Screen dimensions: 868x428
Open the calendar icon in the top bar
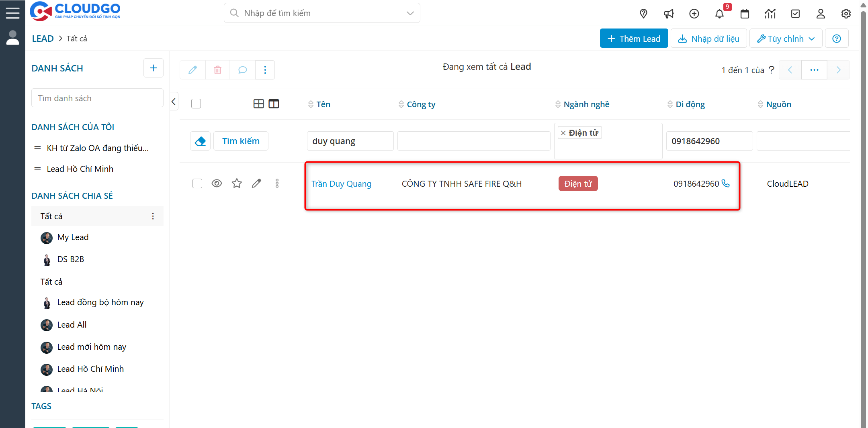[745, 14]
